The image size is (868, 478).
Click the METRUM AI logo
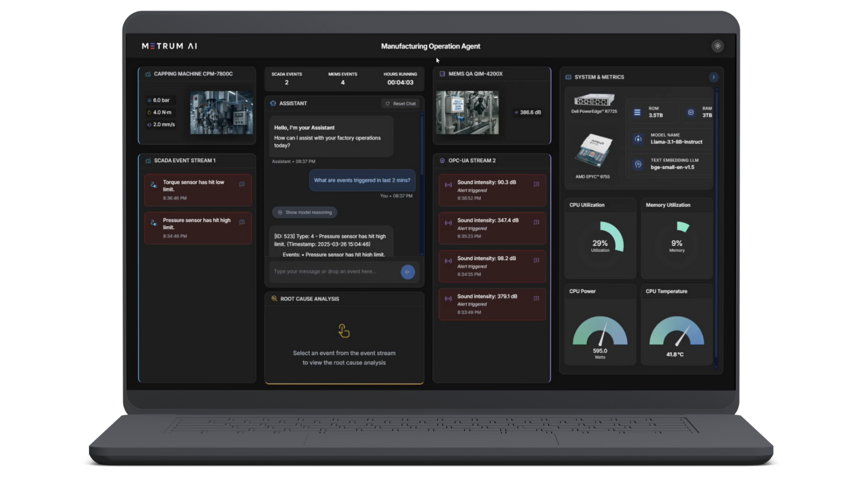click(x=170, y=46)
